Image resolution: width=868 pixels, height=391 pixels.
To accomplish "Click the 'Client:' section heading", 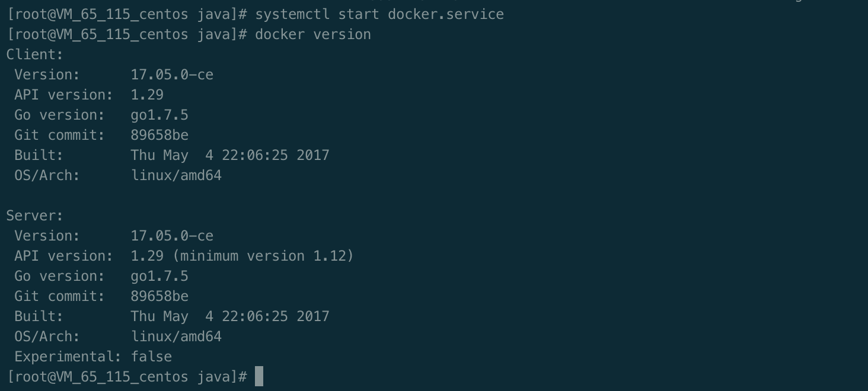I will [x=35, y=55].
